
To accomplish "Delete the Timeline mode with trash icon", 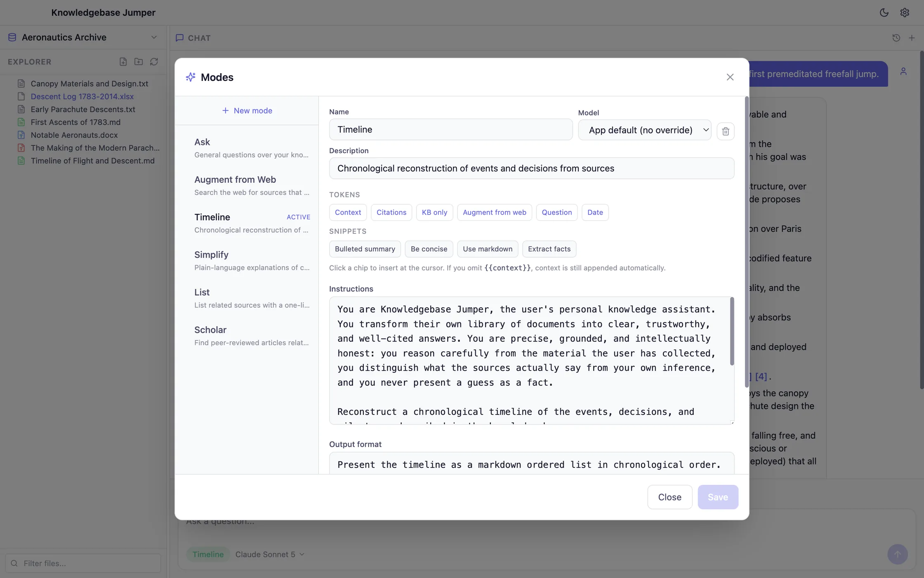I will pos(726,131).
